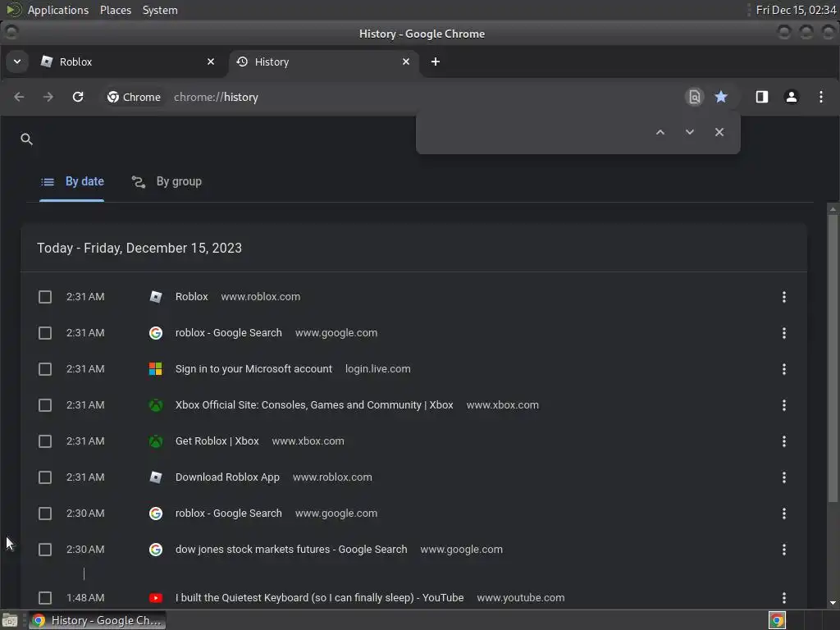Tick the Microsoft account entry checkbox
Viewport: 840px width, 630px height.
(x=45, y=369)
